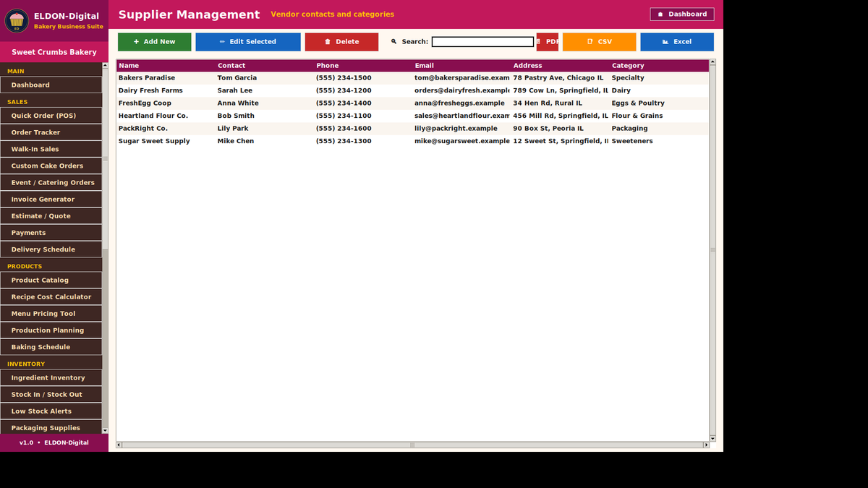Screen dimensions: 868x488
Task: Sort by the Category column header
Action: 659,66
